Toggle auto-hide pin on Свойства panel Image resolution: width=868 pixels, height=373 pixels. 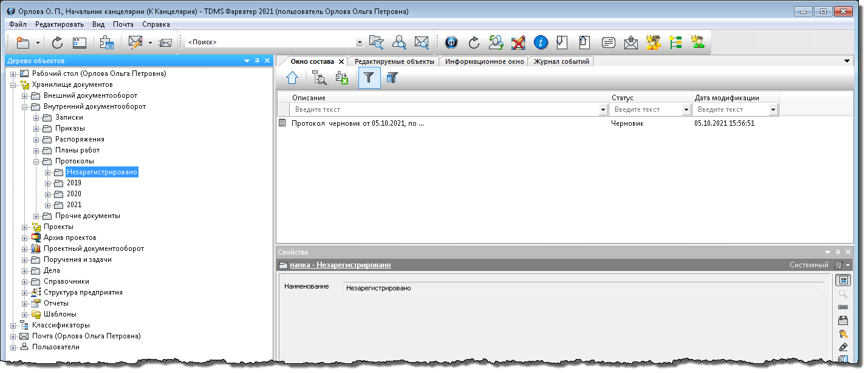838,252
